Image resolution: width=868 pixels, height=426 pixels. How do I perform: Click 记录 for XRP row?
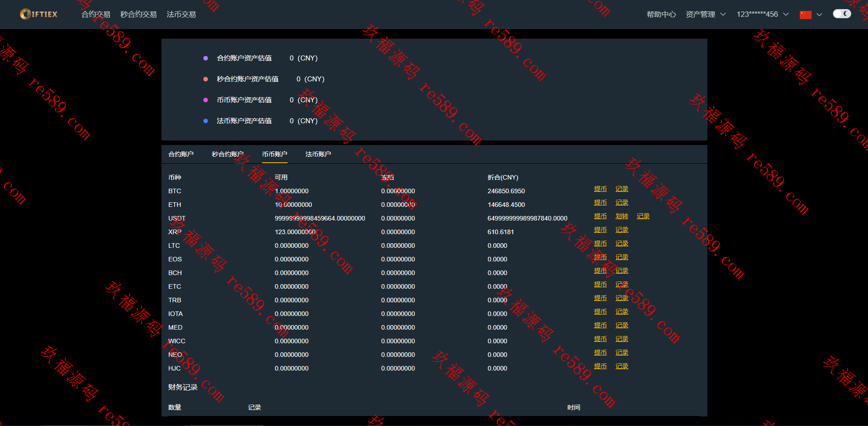pyautogui.click(x=622, y=230)
